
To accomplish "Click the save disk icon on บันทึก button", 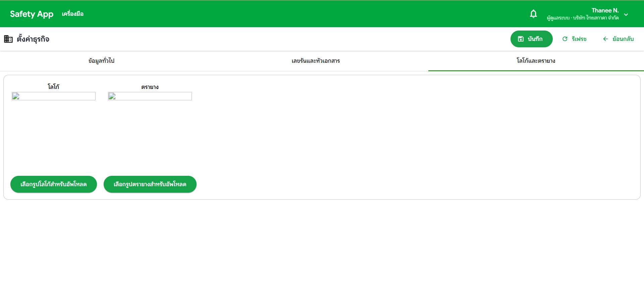I will click(x=521, y=39).
